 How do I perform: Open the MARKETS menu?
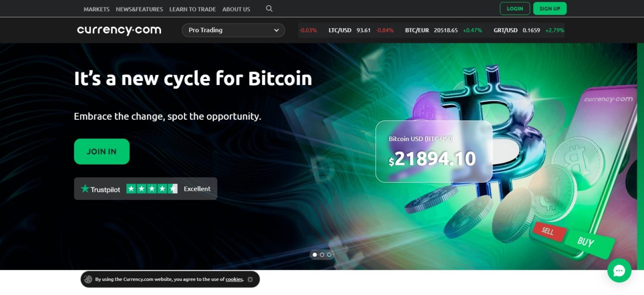[x=97, y=9]
